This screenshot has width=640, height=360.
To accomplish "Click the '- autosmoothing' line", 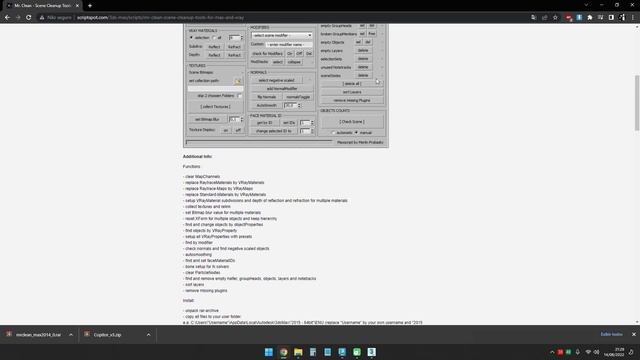I will point(198,254).
